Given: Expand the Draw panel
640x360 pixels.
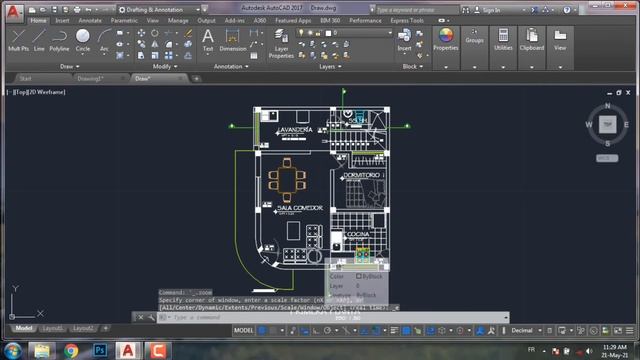Looking at the screenshot, I should click(x=69, y=66).
